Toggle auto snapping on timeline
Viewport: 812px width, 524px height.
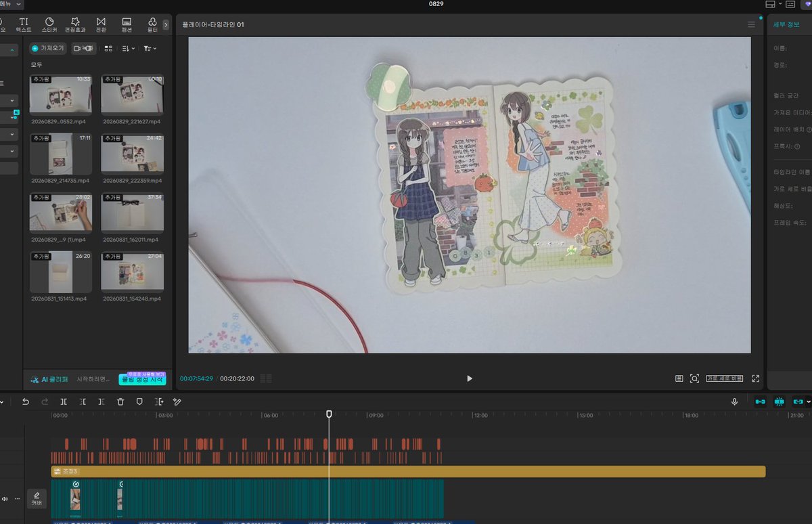pos(779,401)
